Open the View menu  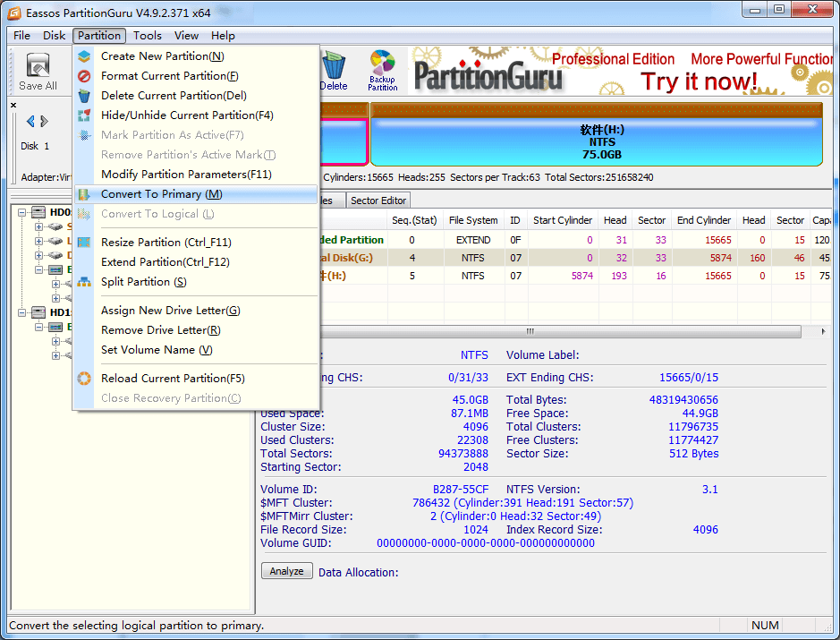(x=186, y=36)
